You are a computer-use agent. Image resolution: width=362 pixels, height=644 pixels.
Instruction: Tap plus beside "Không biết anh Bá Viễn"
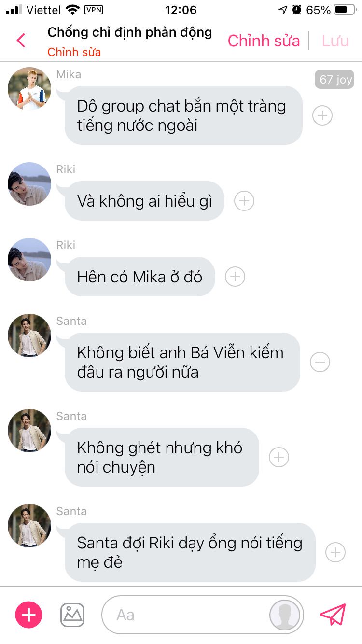320,362
